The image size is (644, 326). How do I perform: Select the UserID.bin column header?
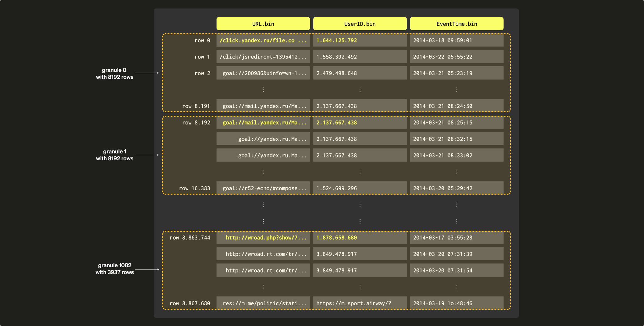[360, 24]
